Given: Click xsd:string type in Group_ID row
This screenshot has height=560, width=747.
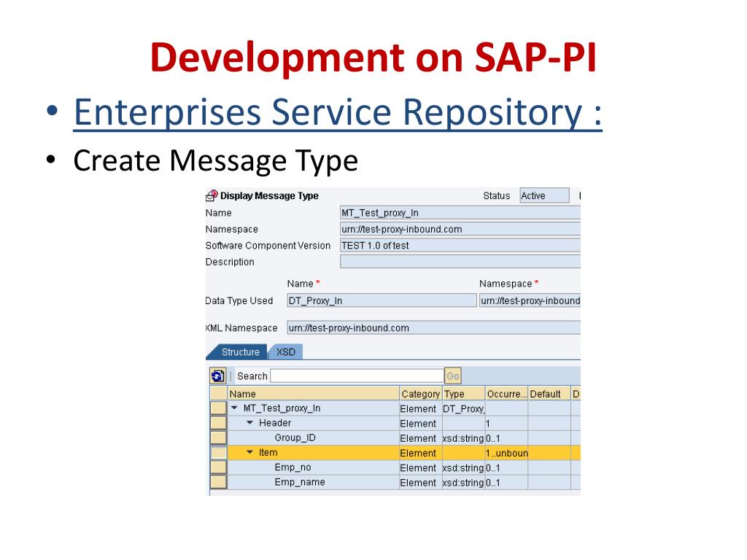Looking at the screenshot, I should tap(463, 438).
